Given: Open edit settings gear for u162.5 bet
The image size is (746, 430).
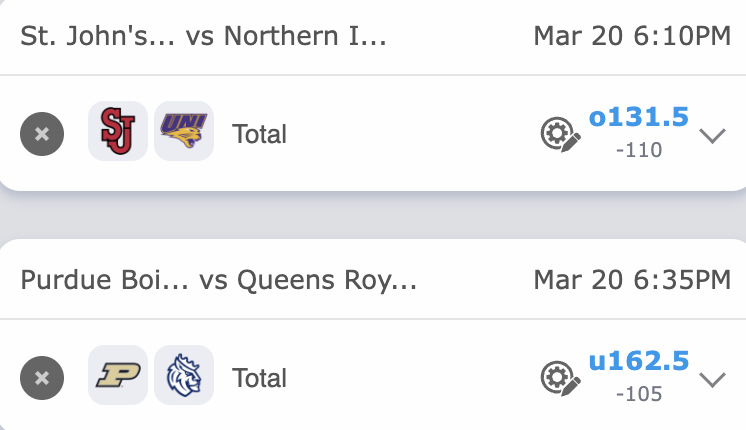Looking at the screenshot, I should 560,378.
